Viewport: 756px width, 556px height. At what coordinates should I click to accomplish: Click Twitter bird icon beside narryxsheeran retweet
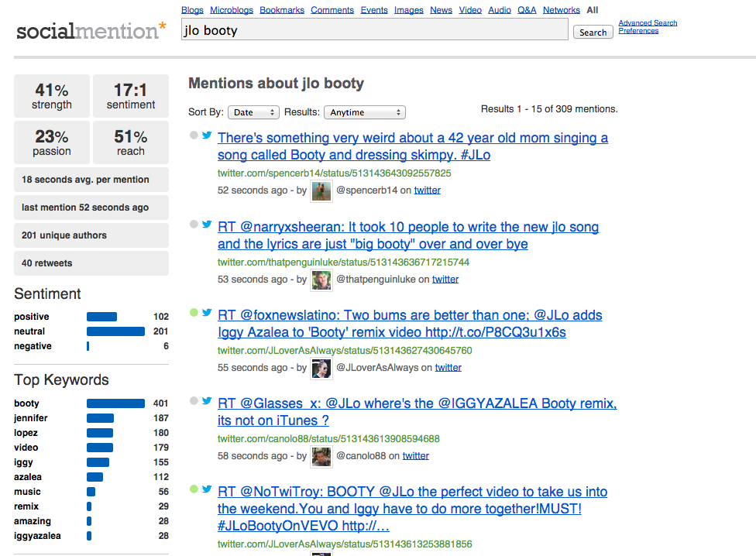click(207, 225)
